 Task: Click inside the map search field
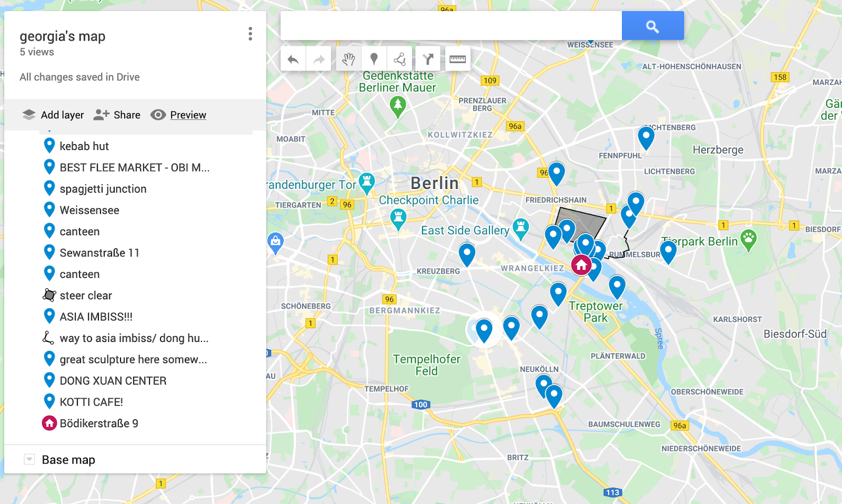pos(451,26)
